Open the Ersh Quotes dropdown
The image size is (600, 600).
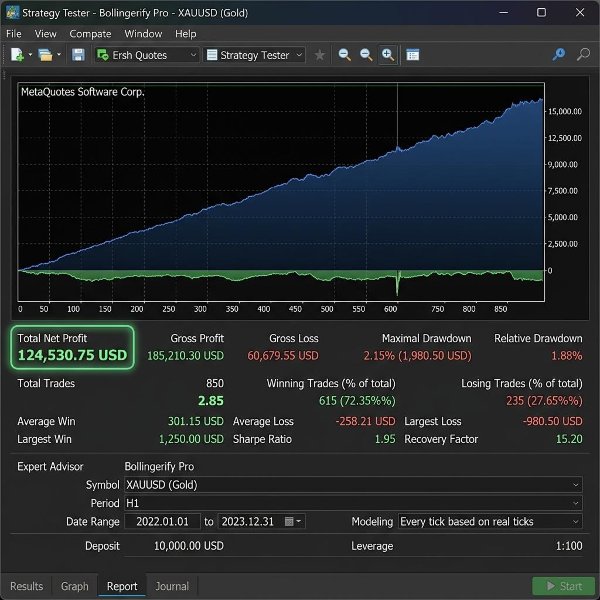pos(147,55)
